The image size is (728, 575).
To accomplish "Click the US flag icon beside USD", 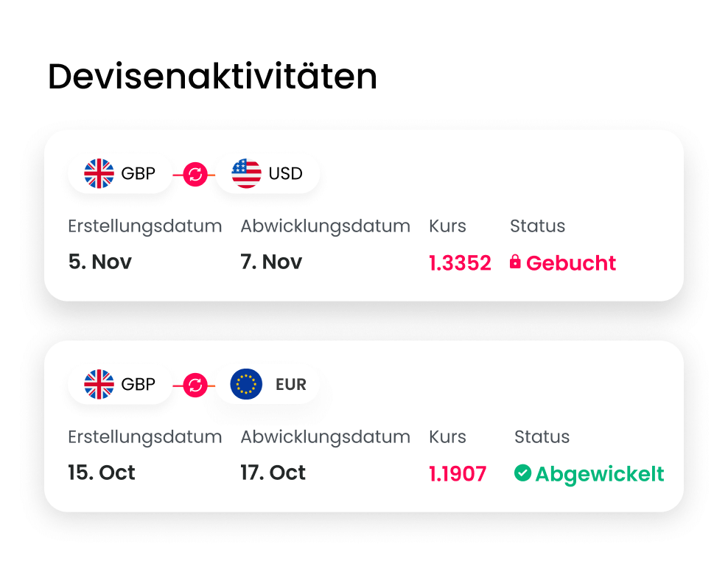I will (246, 174).
